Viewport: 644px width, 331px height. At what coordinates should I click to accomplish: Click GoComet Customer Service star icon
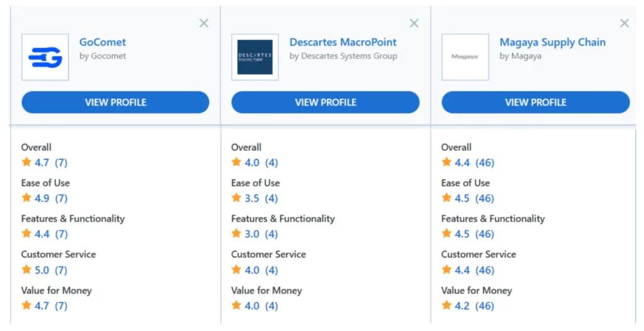(x=26, y=269)
